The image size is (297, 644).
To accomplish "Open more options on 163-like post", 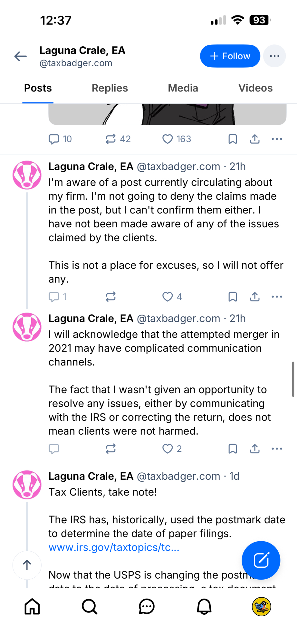I will [x=277, y=139].
